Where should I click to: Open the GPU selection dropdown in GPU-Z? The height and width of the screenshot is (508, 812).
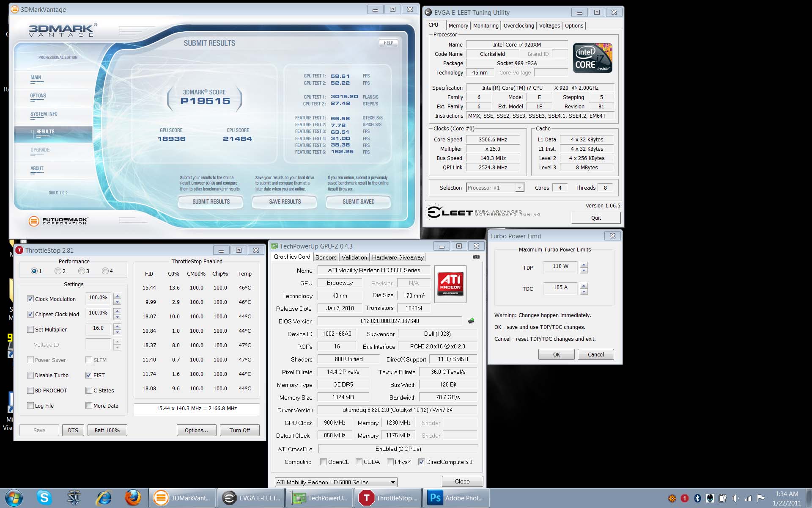click(x=392, y=482)
